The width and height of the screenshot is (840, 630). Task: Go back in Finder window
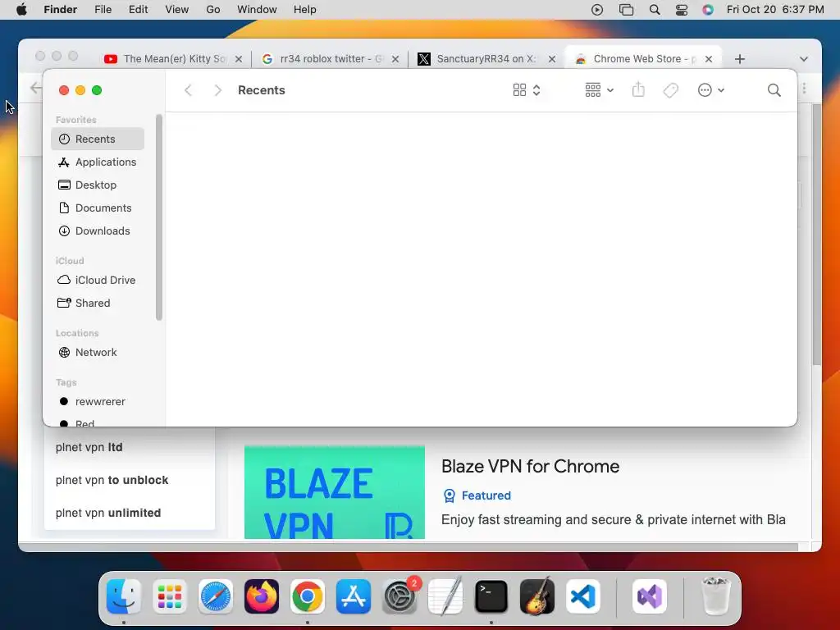point(188,90)
